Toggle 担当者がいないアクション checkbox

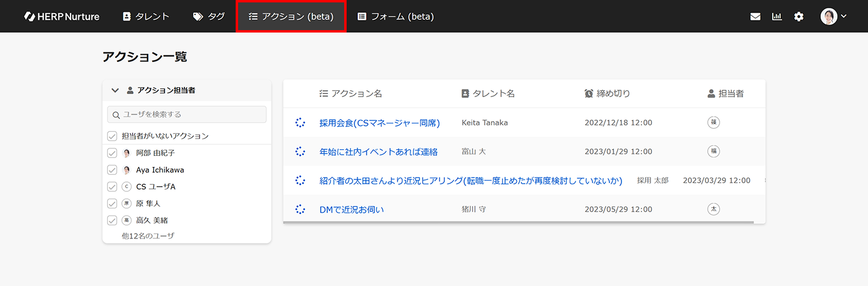coord(112,136)
